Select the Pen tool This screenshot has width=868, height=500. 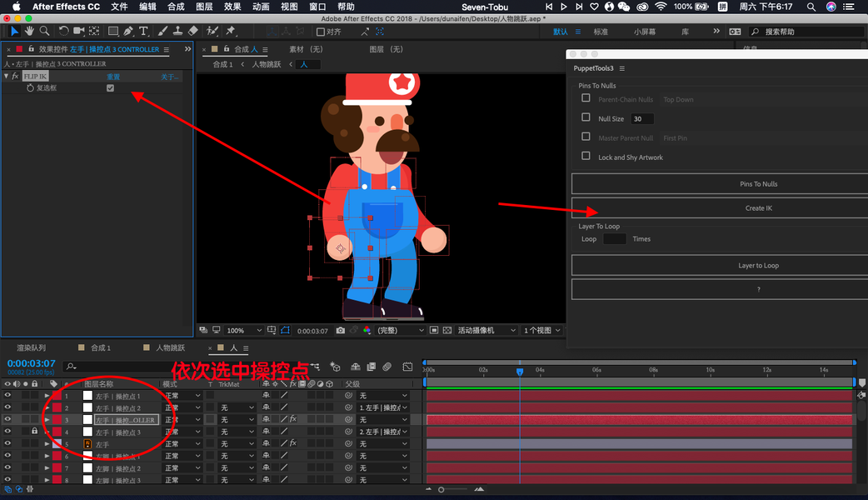128,32
